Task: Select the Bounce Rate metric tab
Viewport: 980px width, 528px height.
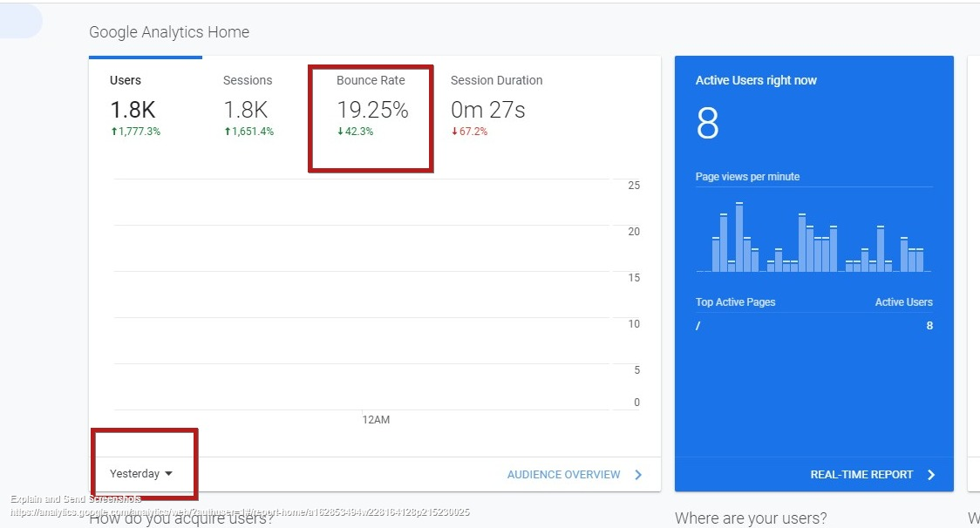Action: click(x=371, y=100)
